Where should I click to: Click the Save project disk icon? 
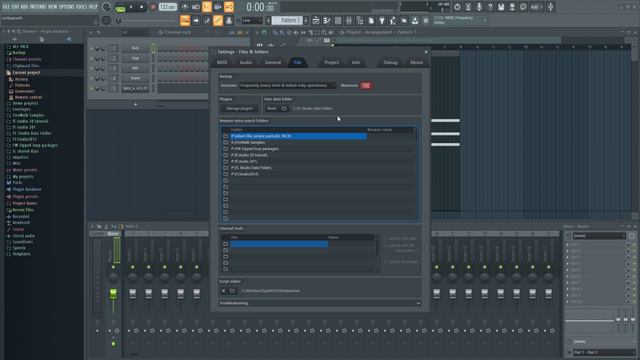point(501,7)
